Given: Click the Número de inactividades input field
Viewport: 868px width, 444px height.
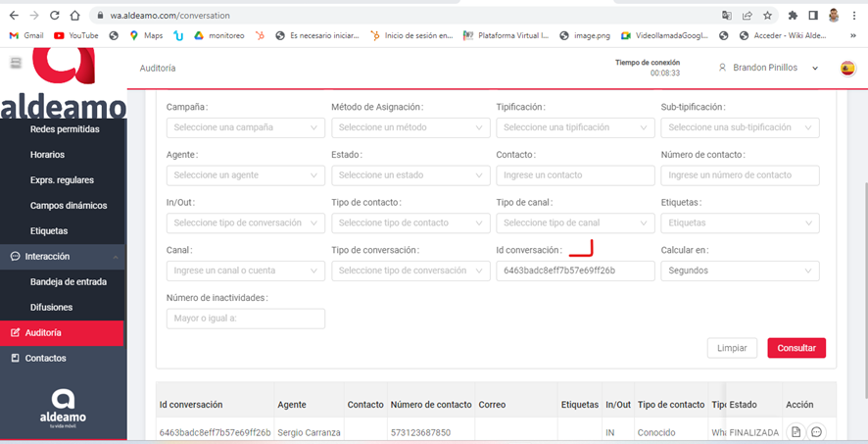Looking at the screenshot, I should pos(245,319).
